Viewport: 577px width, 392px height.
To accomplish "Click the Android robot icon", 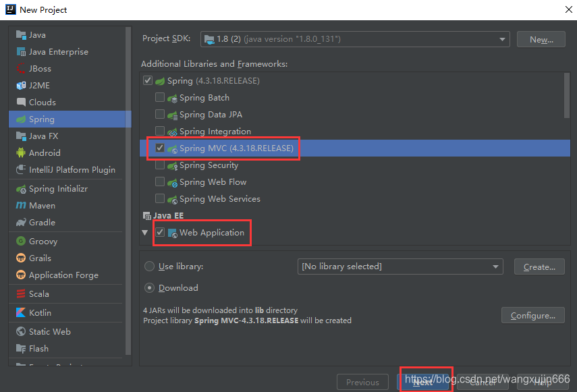I will click(x=21, y=152).
